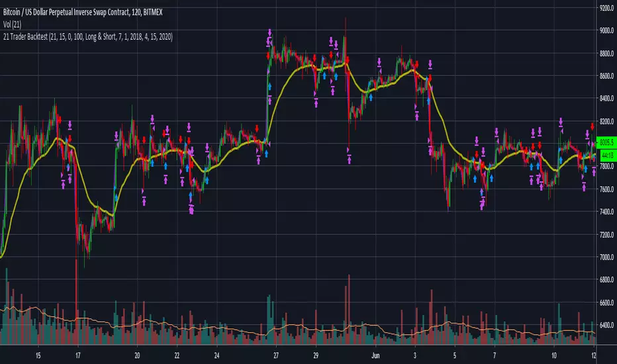617x364 pixels.
Task: Click the 7200.0 price axis label
Action: (606, 234)
